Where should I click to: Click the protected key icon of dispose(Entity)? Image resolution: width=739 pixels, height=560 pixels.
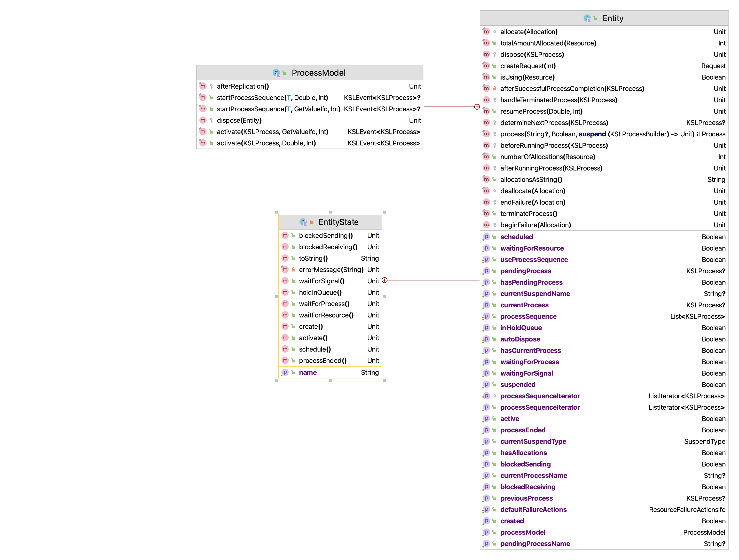tap(211, 120)
